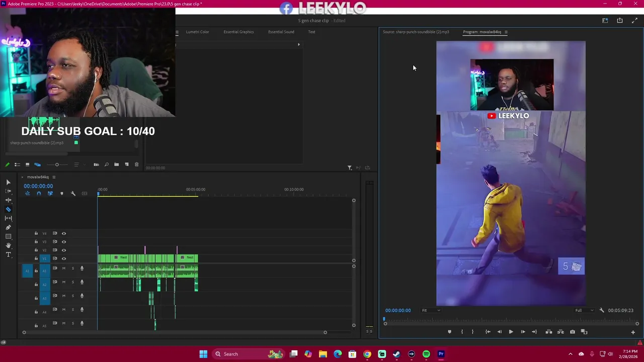The height and width of the screenshot is (362, 644).
Task: Solo audio track A2
Action: pyautogui.click(x=72, y=282)
